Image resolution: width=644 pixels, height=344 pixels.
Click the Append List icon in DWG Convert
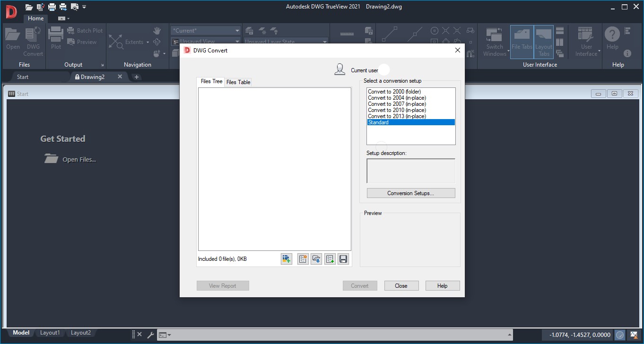pos(330,259)
